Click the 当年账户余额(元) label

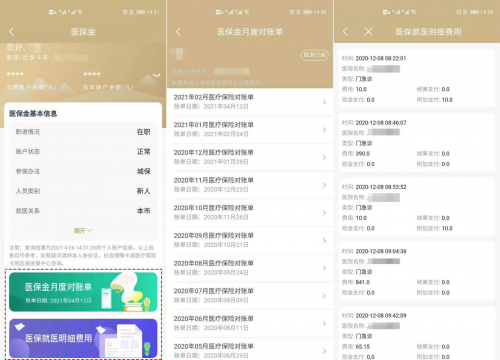click(x=32, y=87)
